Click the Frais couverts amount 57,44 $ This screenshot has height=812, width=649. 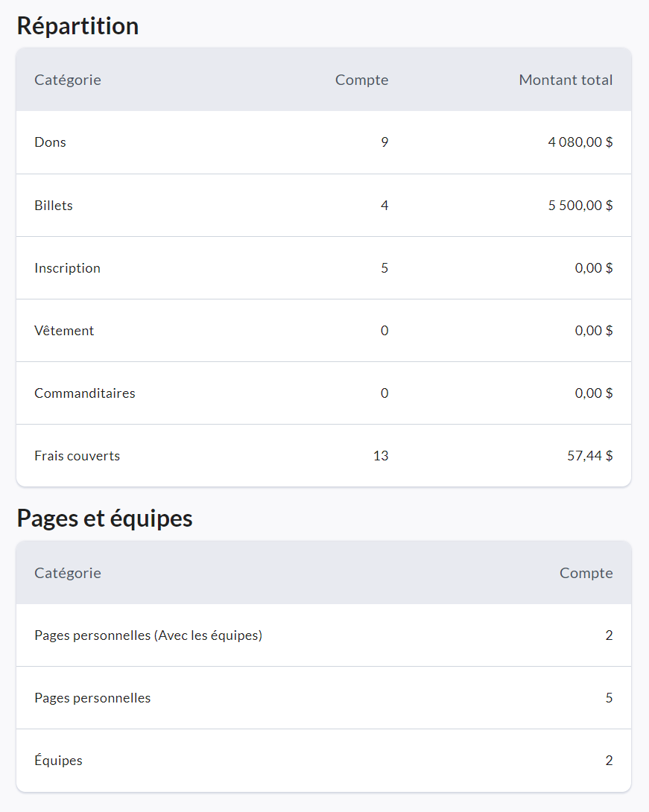pos(589,456)
